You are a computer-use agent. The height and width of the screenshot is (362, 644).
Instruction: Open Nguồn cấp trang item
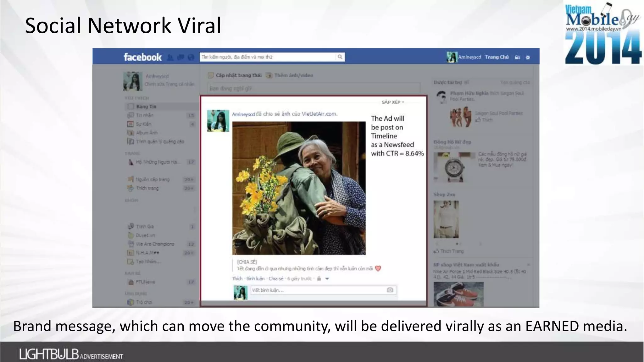tap(160, 179)
